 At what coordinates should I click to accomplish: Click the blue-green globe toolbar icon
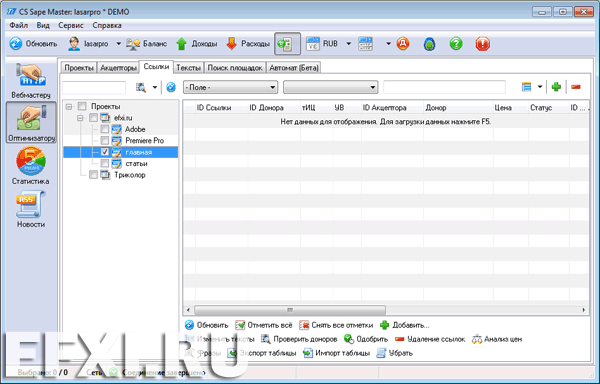pyautogui.click(x=429, y=44)
